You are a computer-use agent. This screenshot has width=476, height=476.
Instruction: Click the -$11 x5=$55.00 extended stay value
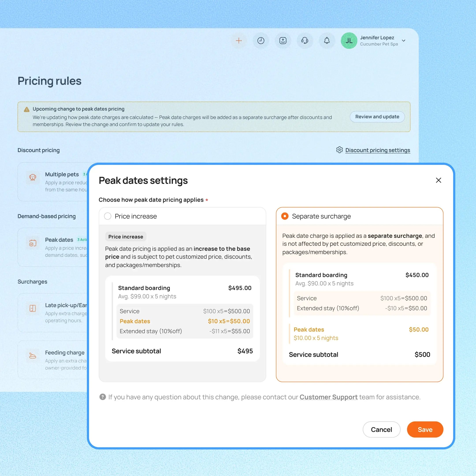pyautogui.click(x=229, y=331)
